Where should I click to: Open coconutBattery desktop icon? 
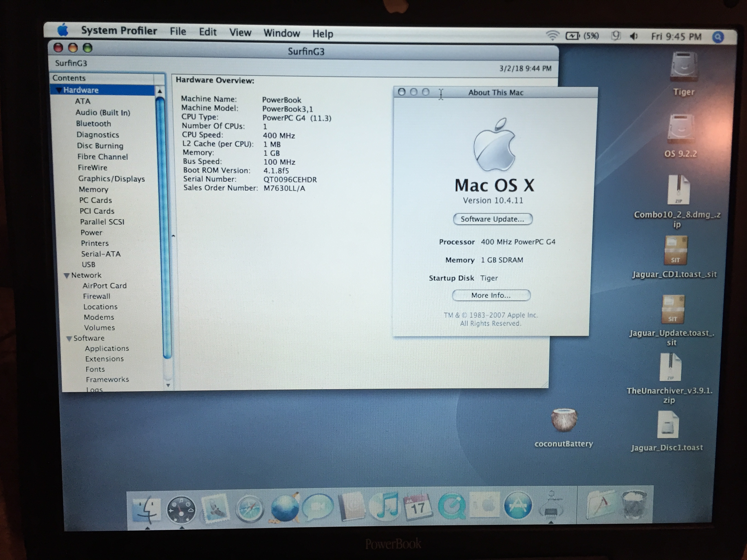click(564, 420)
